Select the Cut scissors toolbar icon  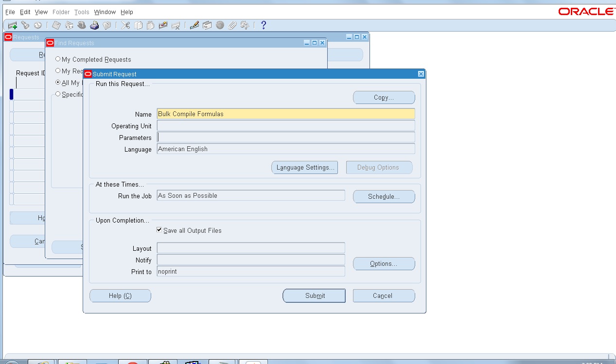[124, 25]
